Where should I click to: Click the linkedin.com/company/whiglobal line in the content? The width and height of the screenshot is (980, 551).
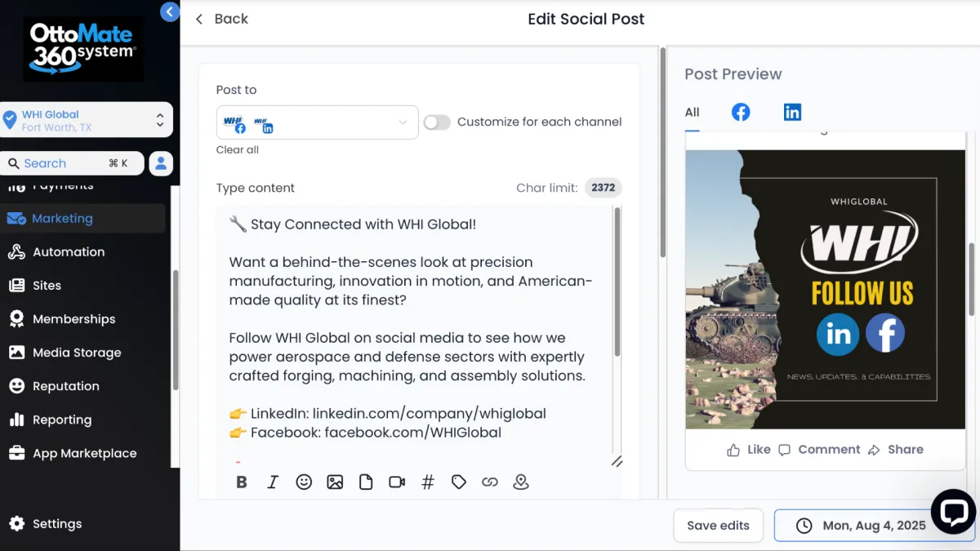click(x=387, y=413)
